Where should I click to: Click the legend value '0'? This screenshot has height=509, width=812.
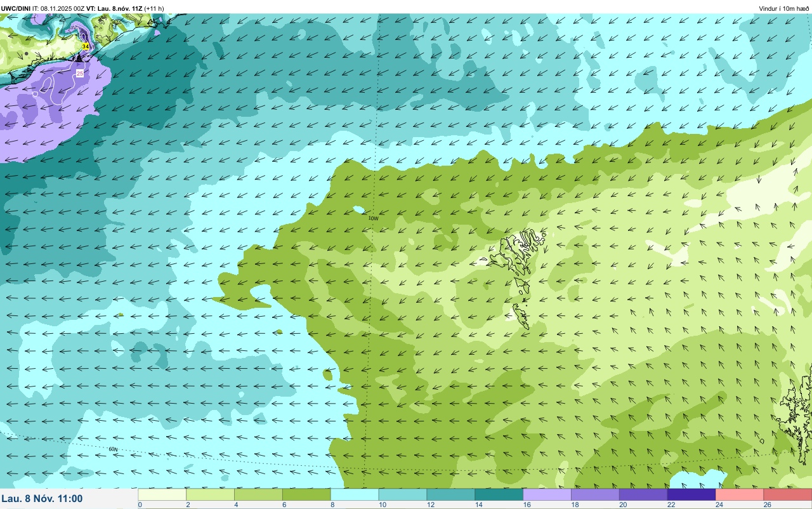click(x=140, y=505)
